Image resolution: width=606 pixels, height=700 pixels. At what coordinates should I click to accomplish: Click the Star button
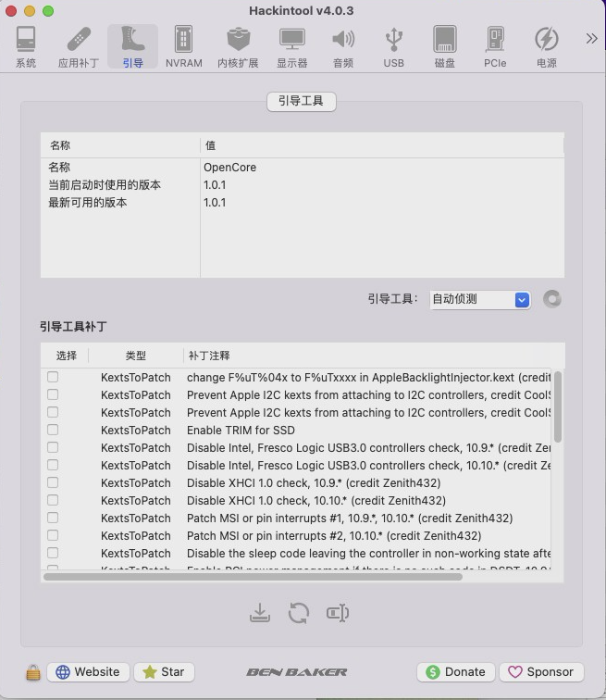click(x=164, y=672)
